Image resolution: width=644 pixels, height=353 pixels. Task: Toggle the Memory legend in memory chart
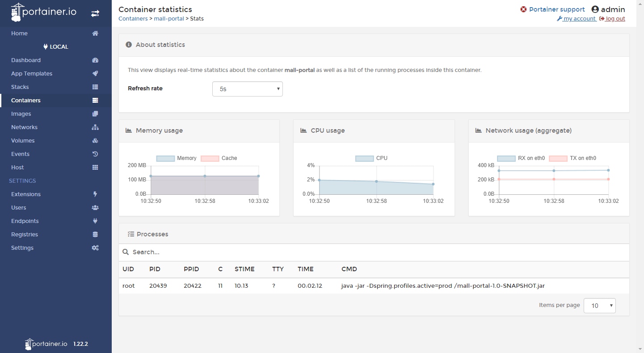pos(176,158)
